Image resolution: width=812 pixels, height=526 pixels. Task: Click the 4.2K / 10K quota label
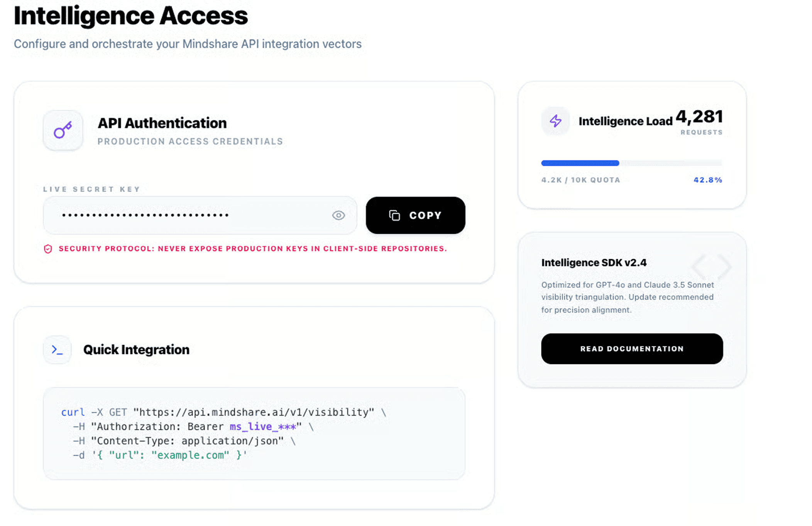(580, 180)
